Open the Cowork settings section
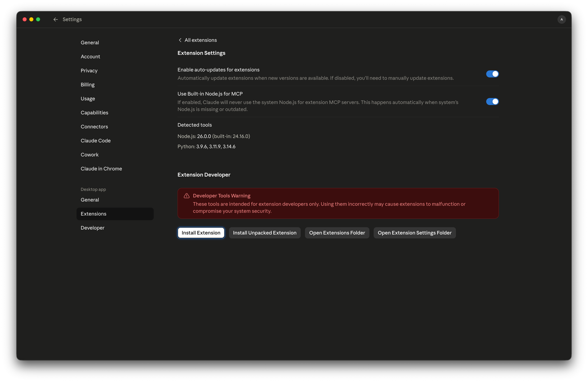Image resolution: width=588 pixels, height=382 pixels. coord(115,155)
